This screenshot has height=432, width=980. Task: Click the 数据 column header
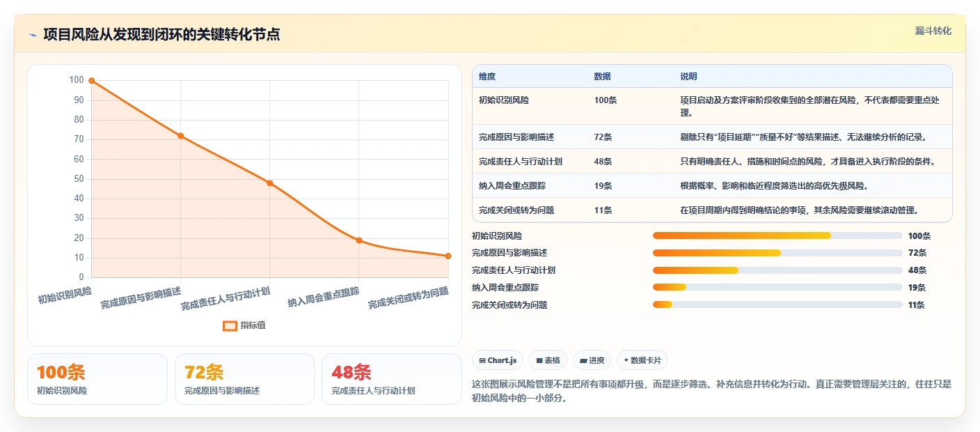coord(602,77)
